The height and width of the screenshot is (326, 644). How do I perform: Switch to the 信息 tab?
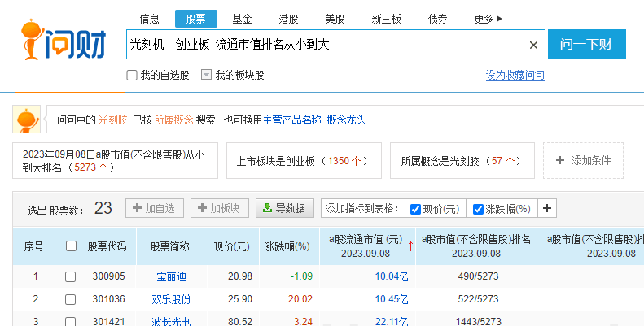149,19
